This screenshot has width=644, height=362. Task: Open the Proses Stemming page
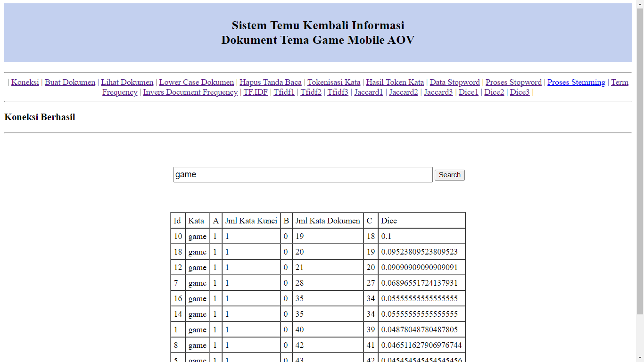(x=576, y=82)
